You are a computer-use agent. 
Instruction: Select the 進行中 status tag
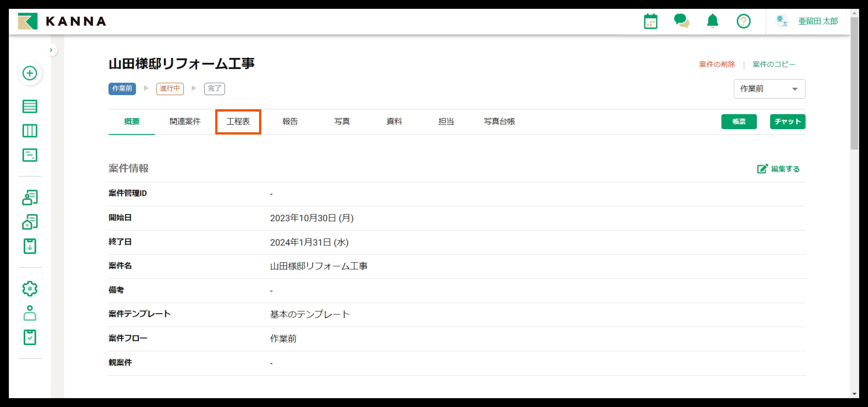(x=170, y=88)
